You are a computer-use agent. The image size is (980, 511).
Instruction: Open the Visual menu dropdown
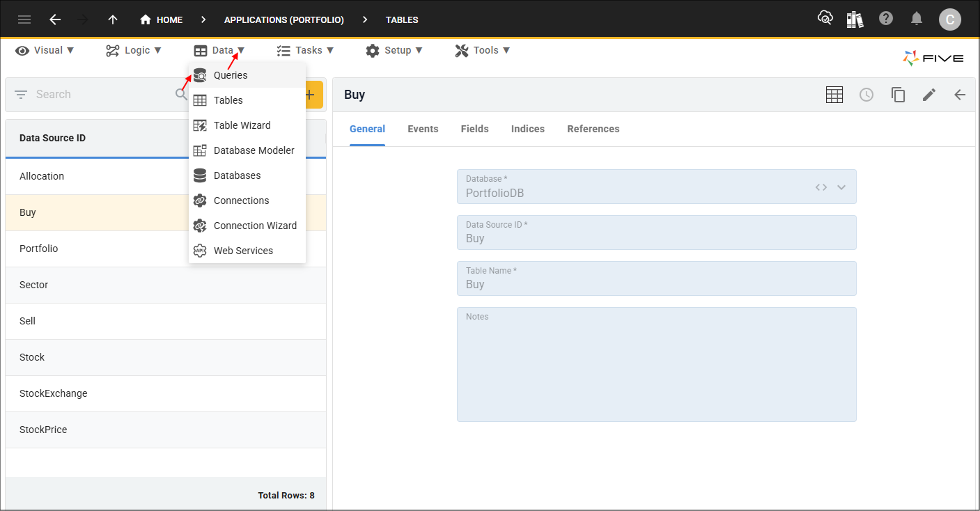point(45,50)
